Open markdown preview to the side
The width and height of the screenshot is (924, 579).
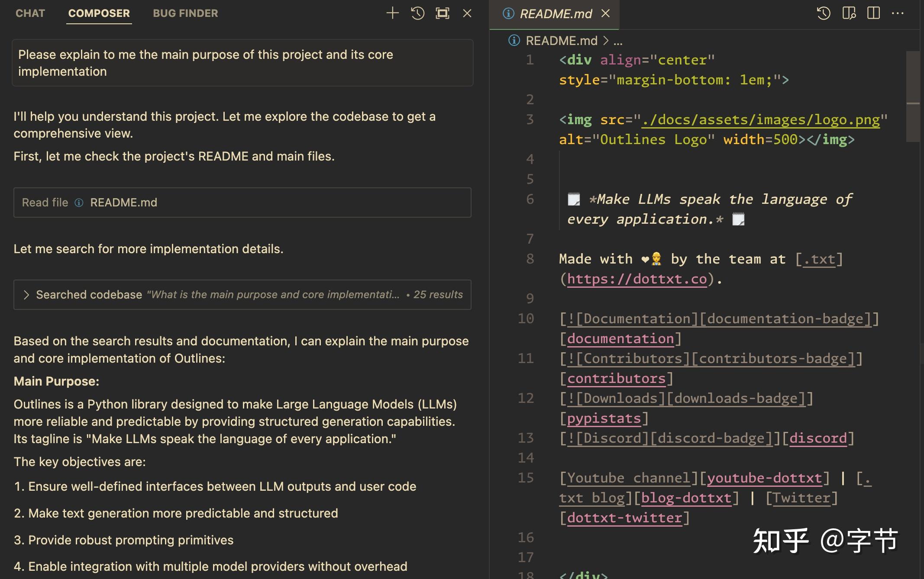pos(849,13)
